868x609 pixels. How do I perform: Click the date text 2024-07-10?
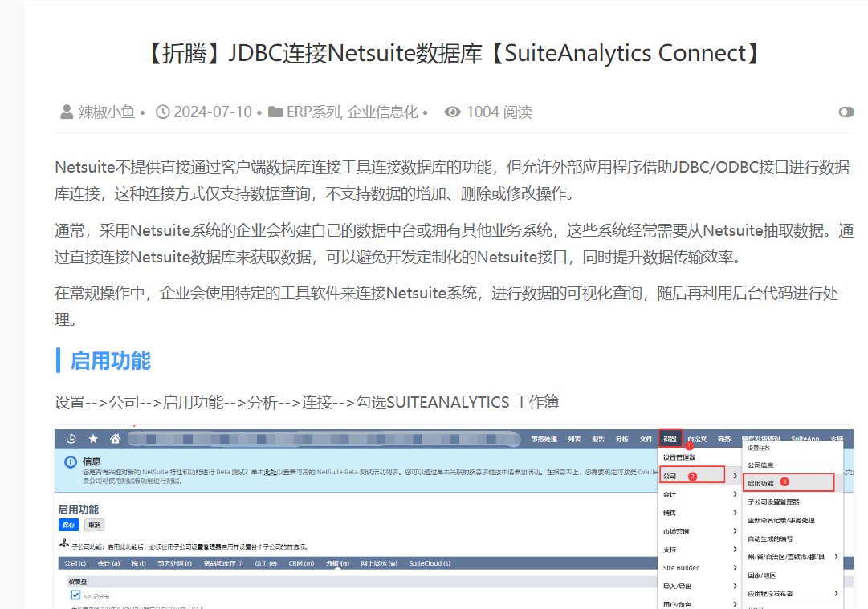pos(213,112)
